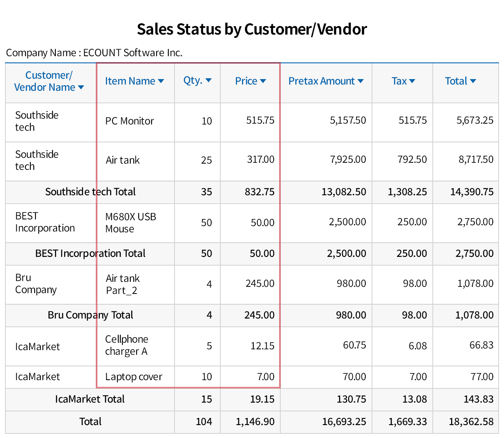Select the Cellphone charger A item

(x=127, y=346)
